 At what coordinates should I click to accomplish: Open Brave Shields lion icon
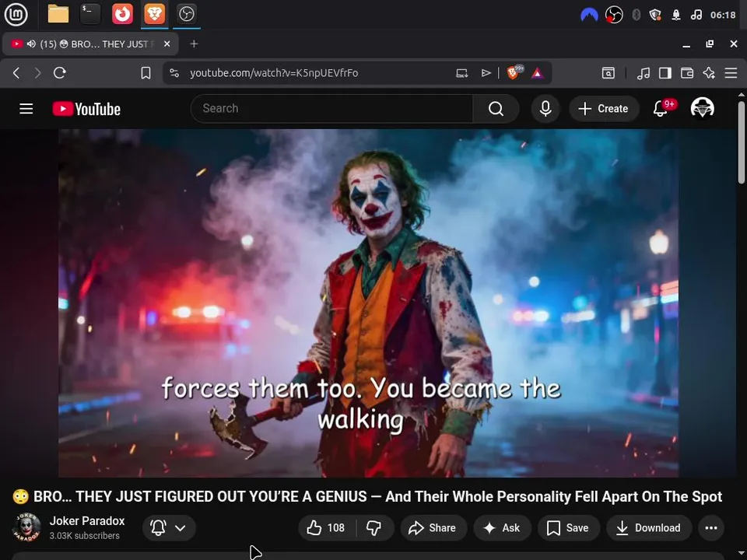coord(514,72)
